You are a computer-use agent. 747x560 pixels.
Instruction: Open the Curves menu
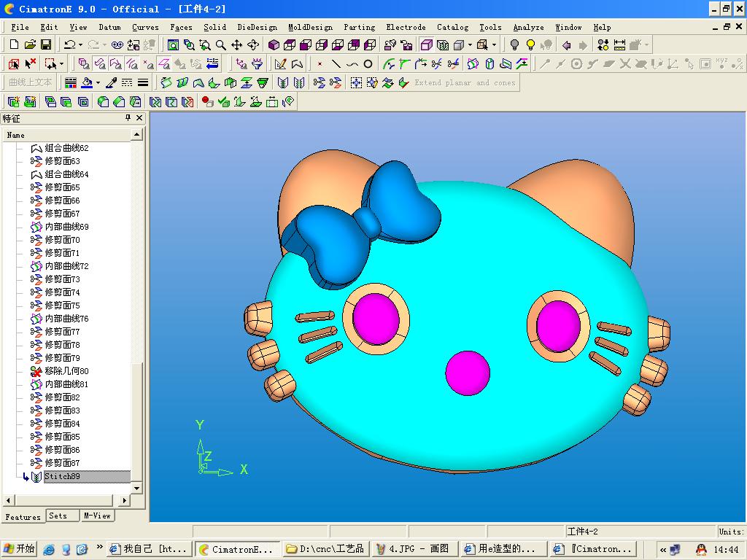pos(145,27)
